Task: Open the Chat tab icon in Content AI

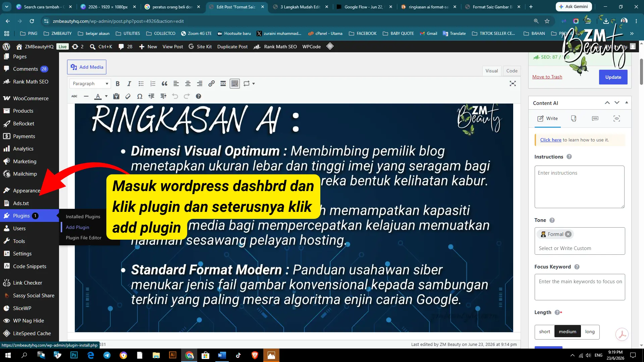Action: [x=595, y=119]
